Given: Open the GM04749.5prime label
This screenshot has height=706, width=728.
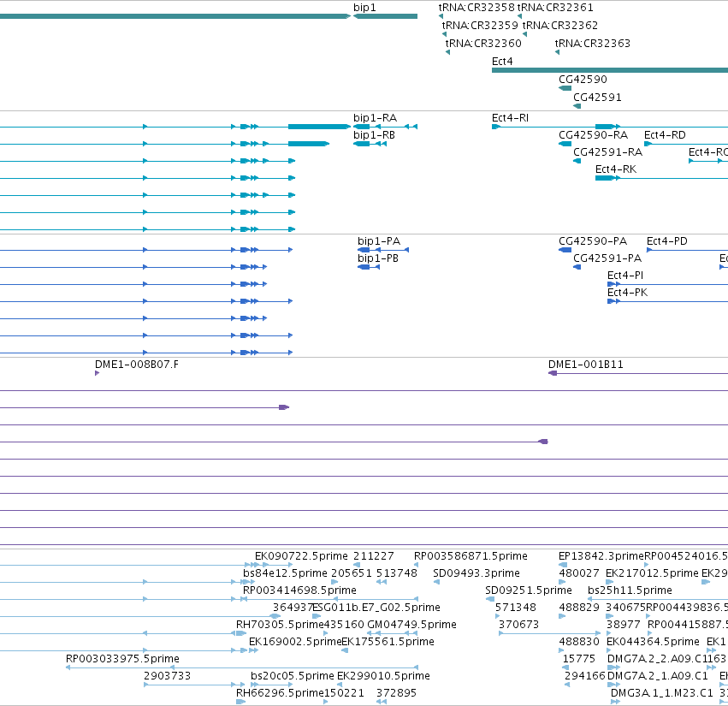Looking at the screenshot, I should pyautogui.click(x=411, y=625).
